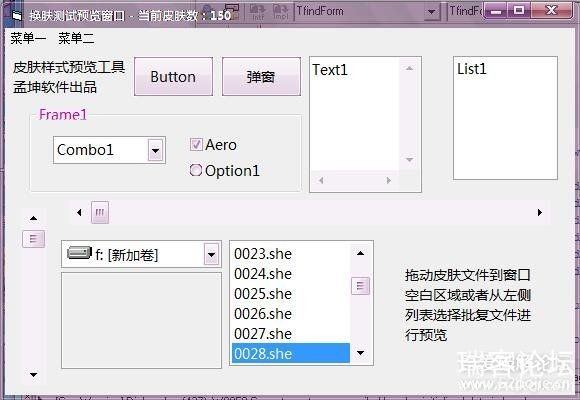Click the horizontal scrollbar right arrow
This screenshot has height=400, width=580.
tap(540, 212)
